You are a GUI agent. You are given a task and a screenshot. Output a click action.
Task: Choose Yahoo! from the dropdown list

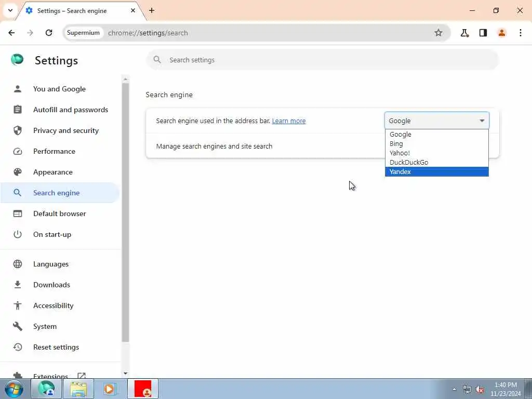(x=436, y=153)
